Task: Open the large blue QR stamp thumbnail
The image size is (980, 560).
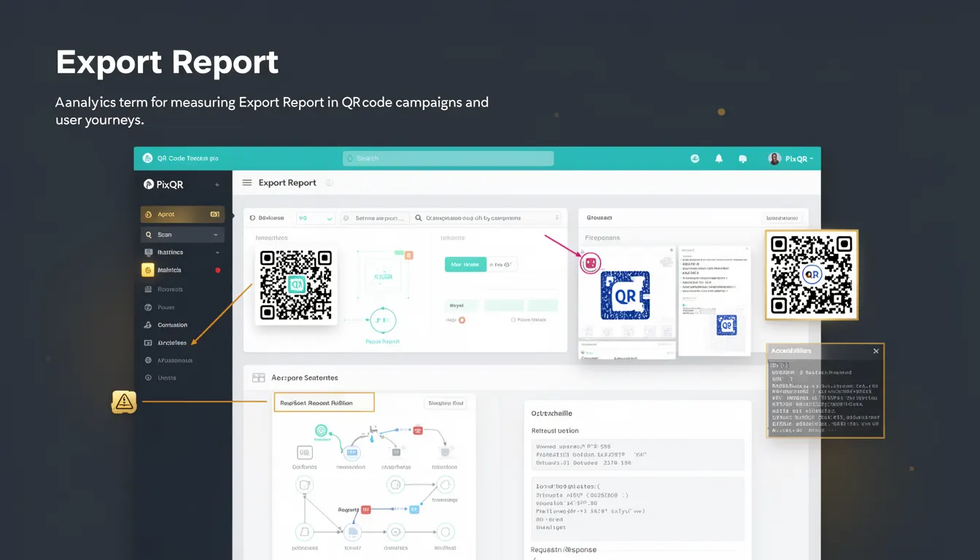Action: pos(626,296)
